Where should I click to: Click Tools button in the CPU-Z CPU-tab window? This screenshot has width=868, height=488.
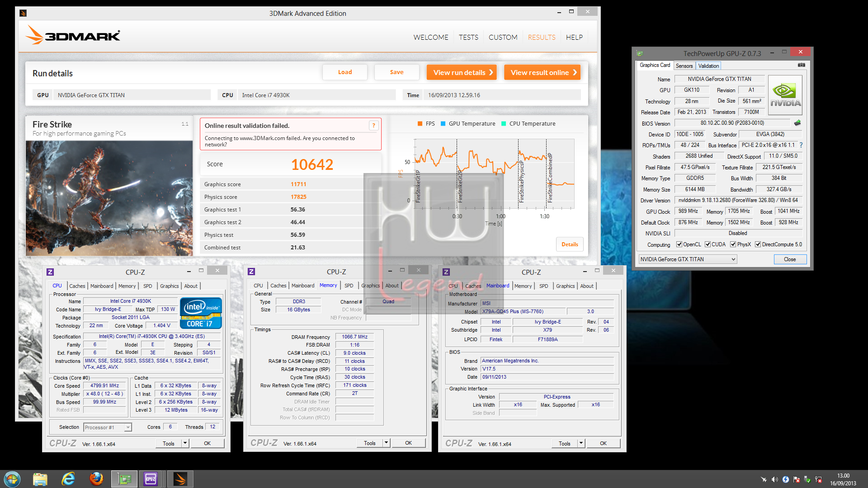click(168, 443)
